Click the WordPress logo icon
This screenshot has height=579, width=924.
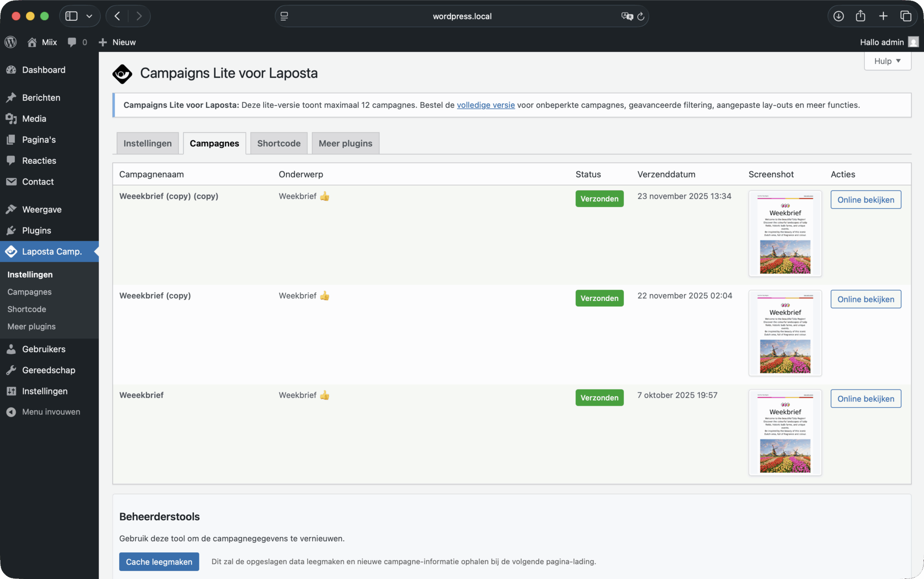[x=11, y=42]
